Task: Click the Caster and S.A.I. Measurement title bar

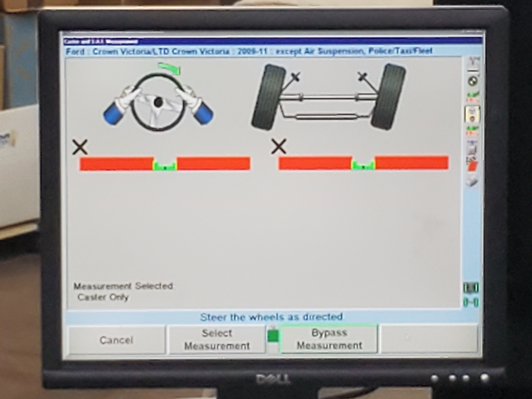Action: click(x=273, y=41)
